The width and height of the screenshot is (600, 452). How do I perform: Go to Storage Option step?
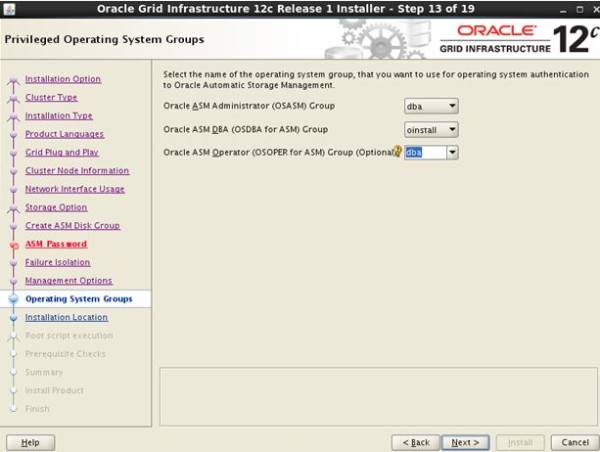point(56,207)
